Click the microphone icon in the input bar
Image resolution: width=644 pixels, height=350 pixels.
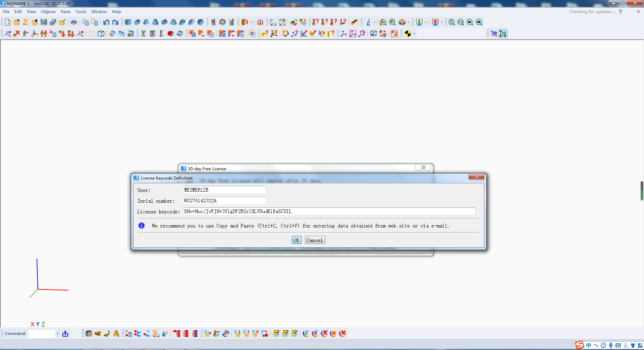611,345
